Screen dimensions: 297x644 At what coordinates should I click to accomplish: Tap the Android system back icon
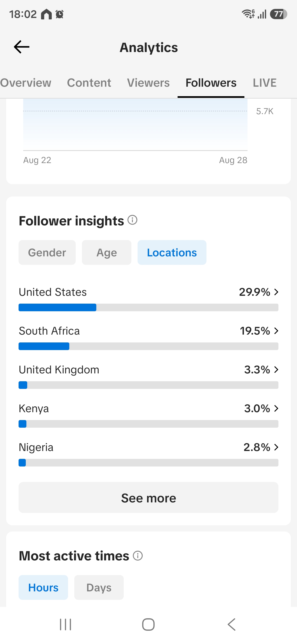point(232,625)
